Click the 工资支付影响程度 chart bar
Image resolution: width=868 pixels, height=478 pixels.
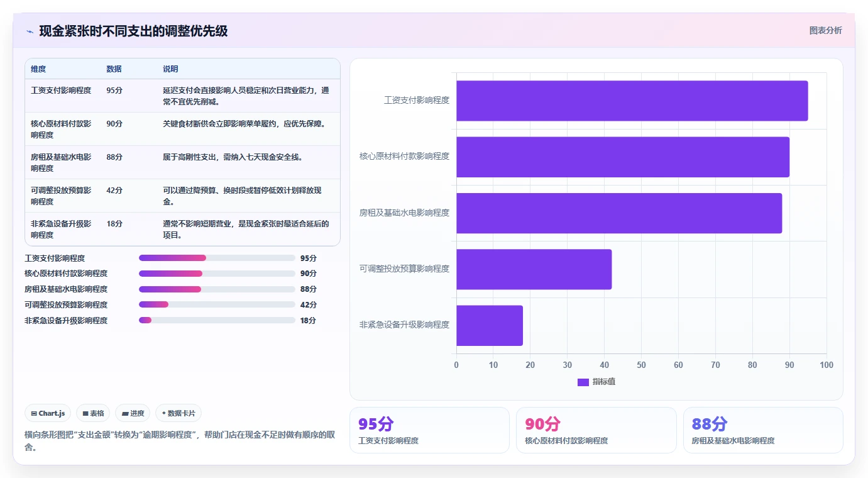coord(632,101)
